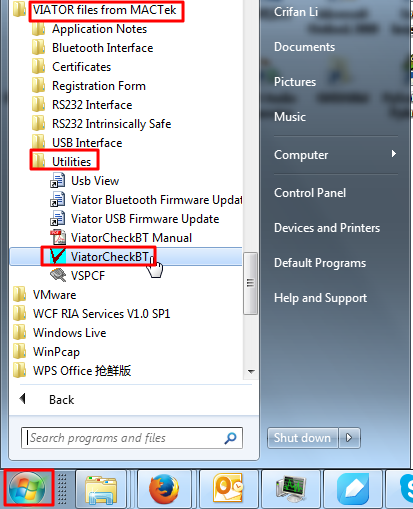Open Firefox from the taskbar
This screenshot has height=509, width=413.
(x=164, y=489)
